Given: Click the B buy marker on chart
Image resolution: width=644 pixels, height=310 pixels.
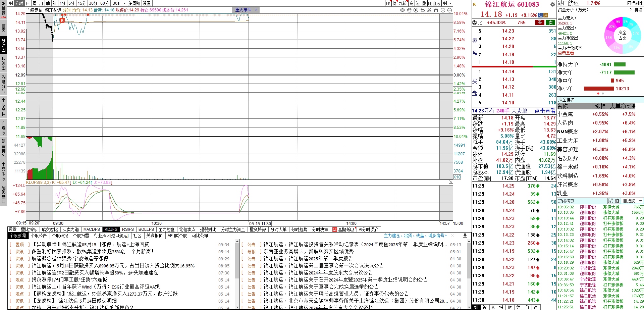Looking at the screenshot, I should (x=62, y=20).
